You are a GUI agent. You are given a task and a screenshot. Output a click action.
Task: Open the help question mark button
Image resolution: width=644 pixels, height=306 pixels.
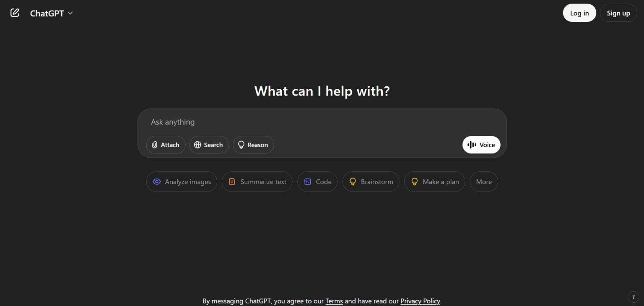pos(633,297)
